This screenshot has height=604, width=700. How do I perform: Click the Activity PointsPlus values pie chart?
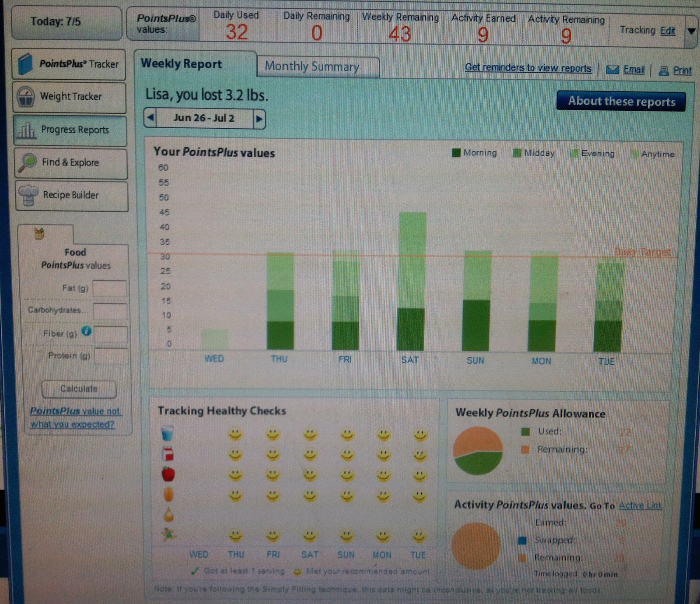[476, 546]
